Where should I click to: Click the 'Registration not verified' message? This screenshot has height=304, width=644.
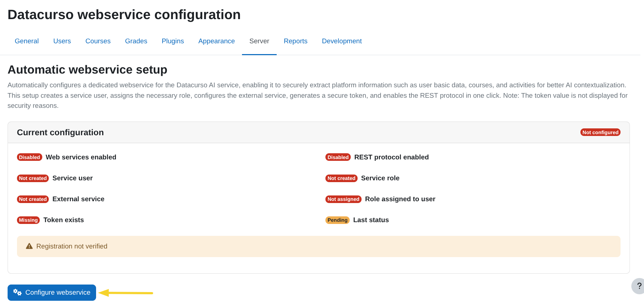click(72, 246)
